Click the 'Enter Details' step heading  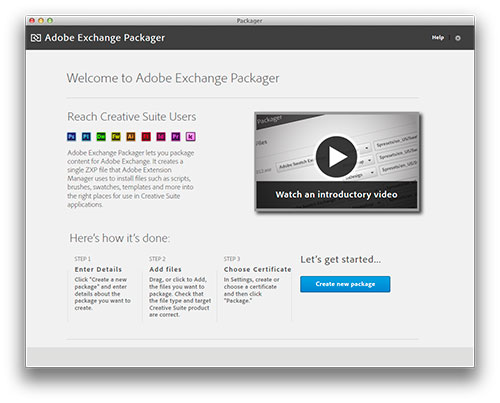pos(98,269)
